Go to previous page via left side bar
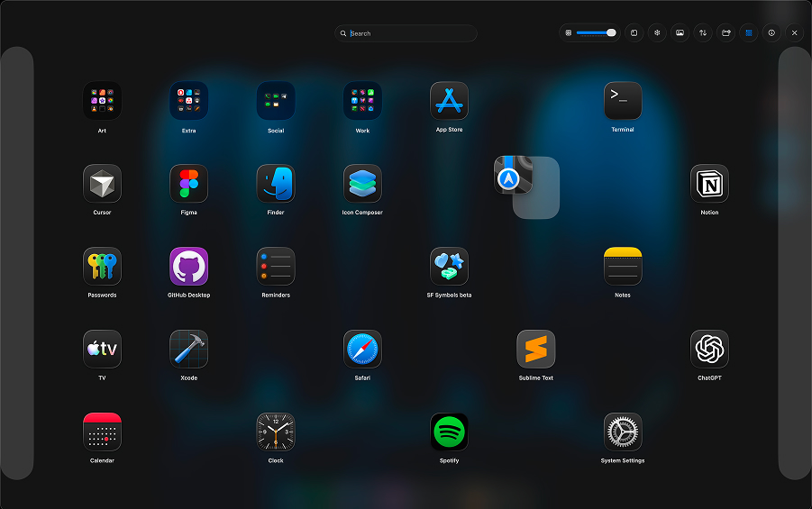Viewport: 812px width, 509px height. [x=16, y=263]
